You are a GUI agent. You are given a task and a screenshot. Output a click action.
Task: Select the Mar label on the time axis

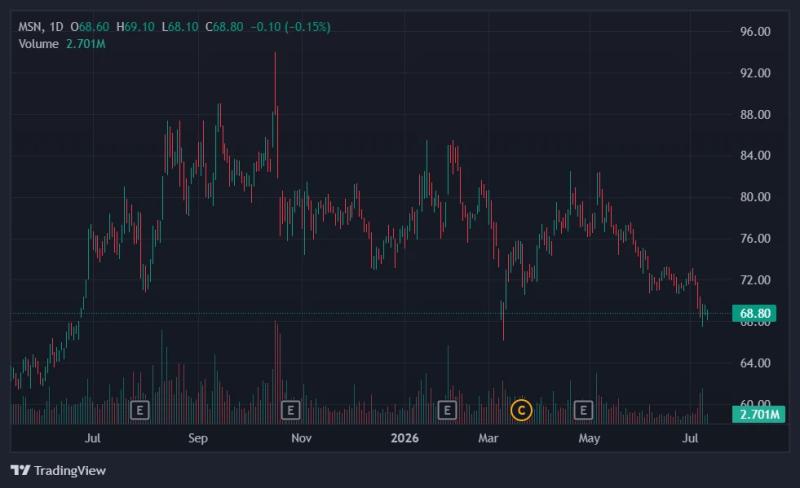[488, 438]
